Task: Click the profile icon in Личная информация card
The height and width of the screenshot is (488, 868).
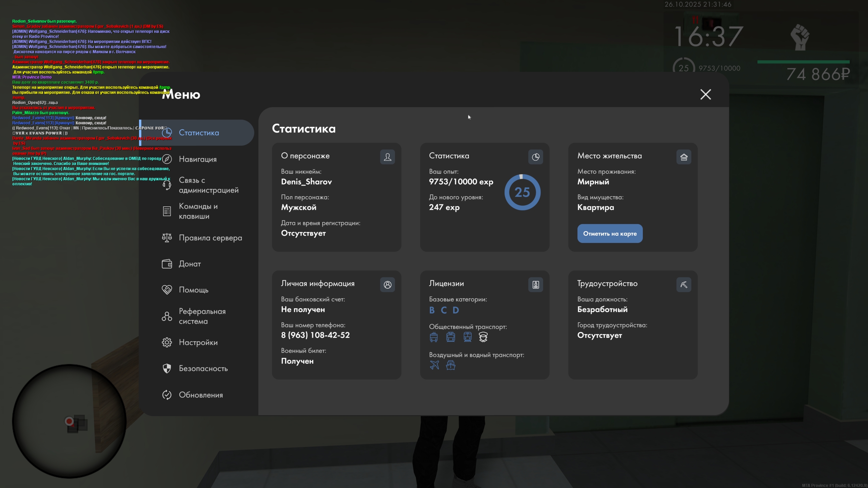Action: (387, 285)
